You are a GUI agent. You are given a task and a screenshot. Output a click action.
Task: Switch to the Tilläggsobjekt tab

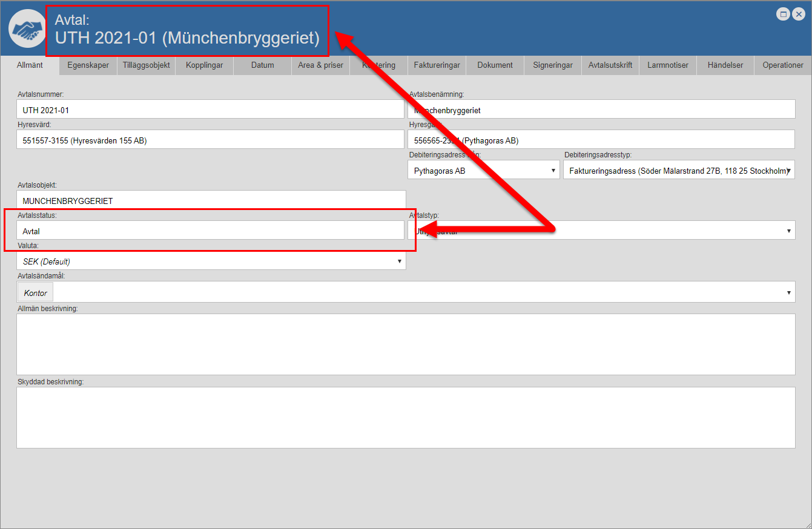(146, 65)
